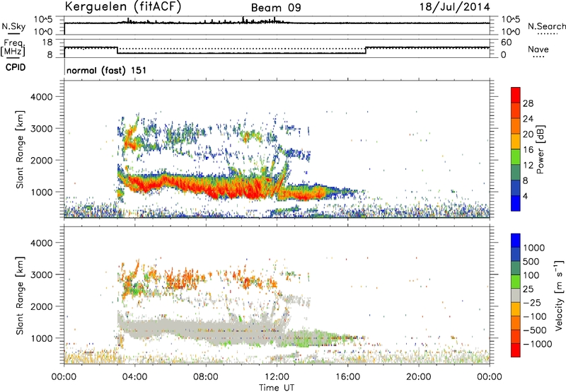Click the '20:00' time axis tick label

[x=418, y=377]
